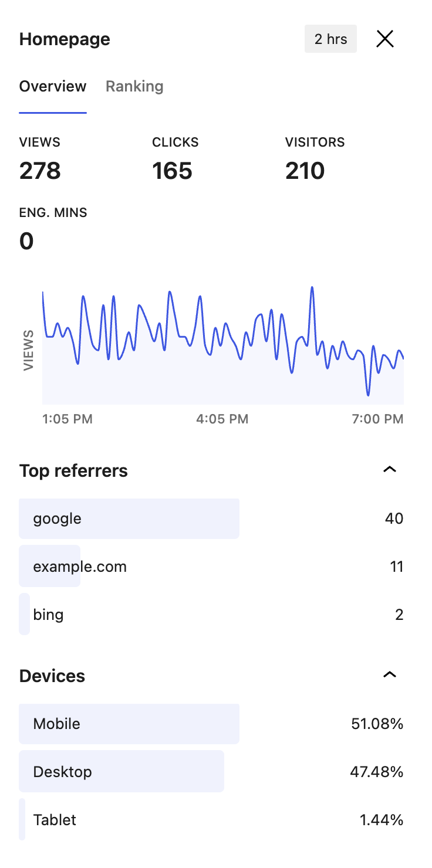Collapse the Devices section chevron
The width and height of the screenshot is (432, 868).
[x=390, y=674]
